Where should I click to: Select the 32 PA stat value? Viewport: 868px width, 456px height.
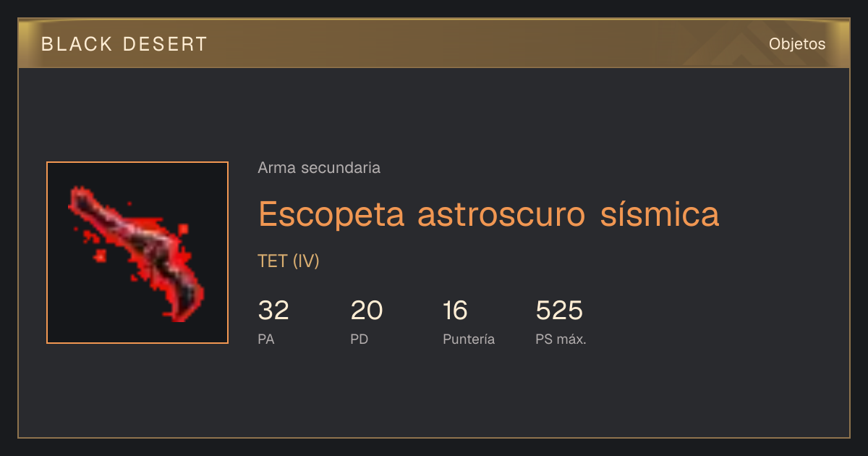click(273, 311)
